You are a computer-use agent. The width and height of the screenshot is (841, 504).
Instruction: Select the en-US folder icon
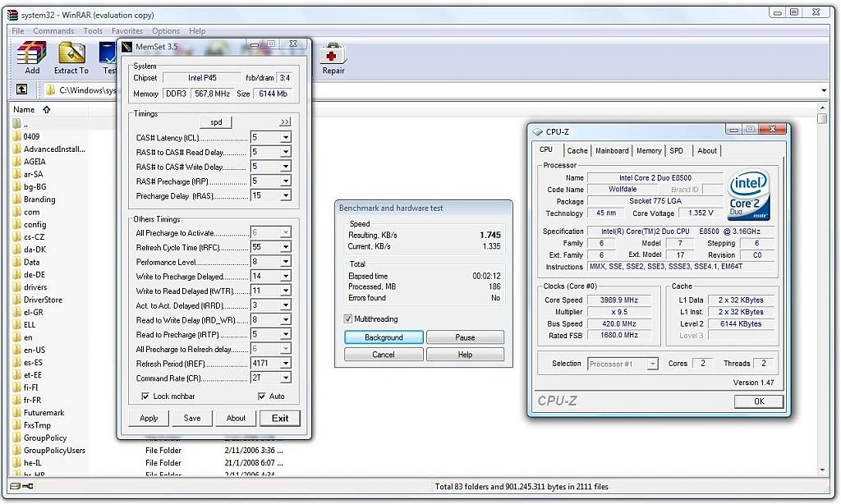(x=17, y=350)
